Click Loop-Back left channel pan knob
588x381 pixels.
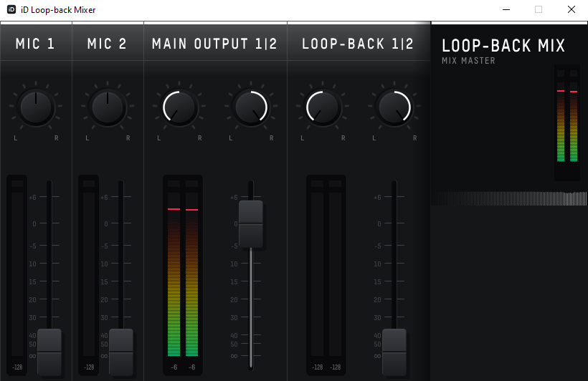pos(323,107)
